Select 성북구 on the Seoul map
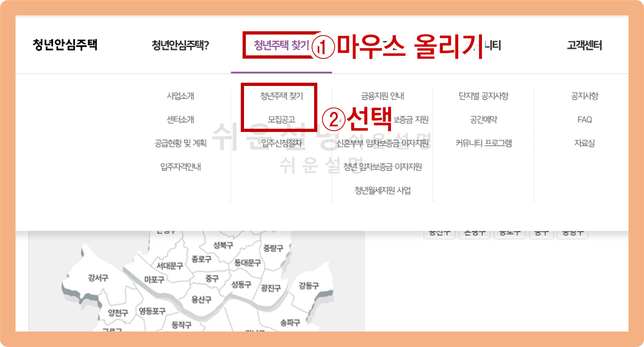The width and height of the screenshot is (644, 347). point(223,245)
